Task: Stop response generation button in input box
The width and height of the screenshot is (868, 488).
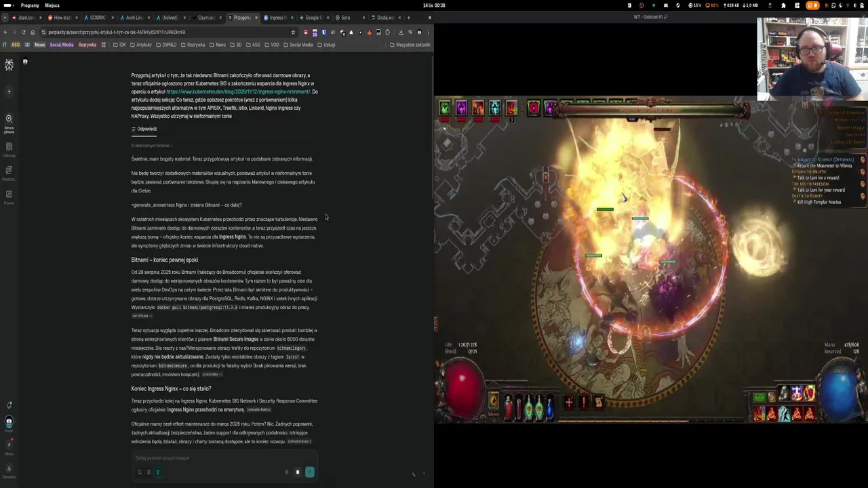Action: (x=297, y=472)
